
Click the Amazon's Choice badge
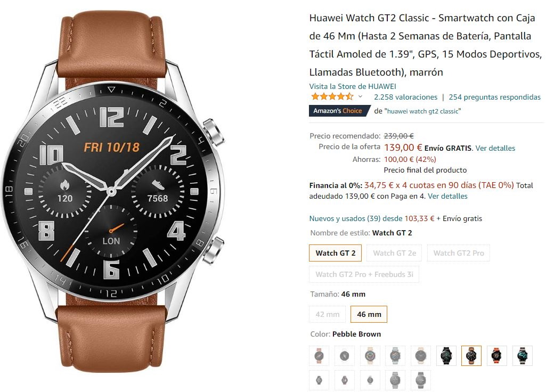point(339,111)
